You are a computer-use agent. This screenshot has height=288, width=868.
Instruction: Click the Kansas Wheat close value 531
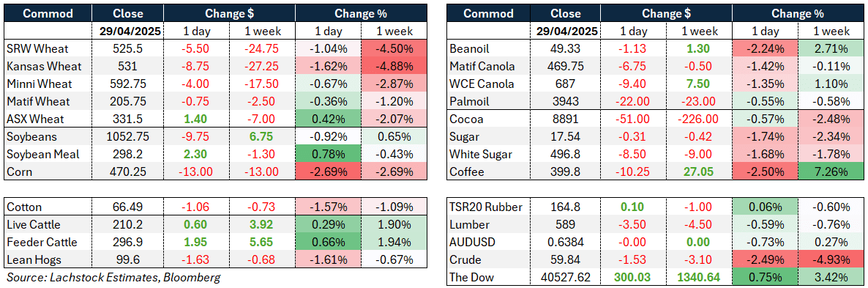point(128,67)
